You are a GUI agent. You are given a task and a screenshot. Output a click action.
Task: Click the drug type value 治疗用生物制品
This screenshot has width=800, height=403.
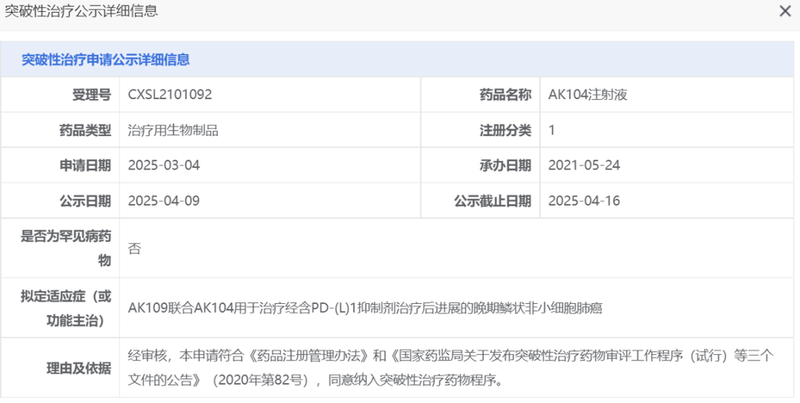tap(173, 130)
